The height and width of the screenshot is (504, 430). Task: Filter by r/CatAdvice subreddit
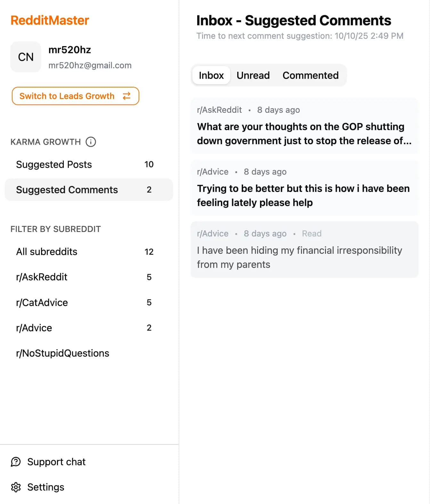coord(42,302)
